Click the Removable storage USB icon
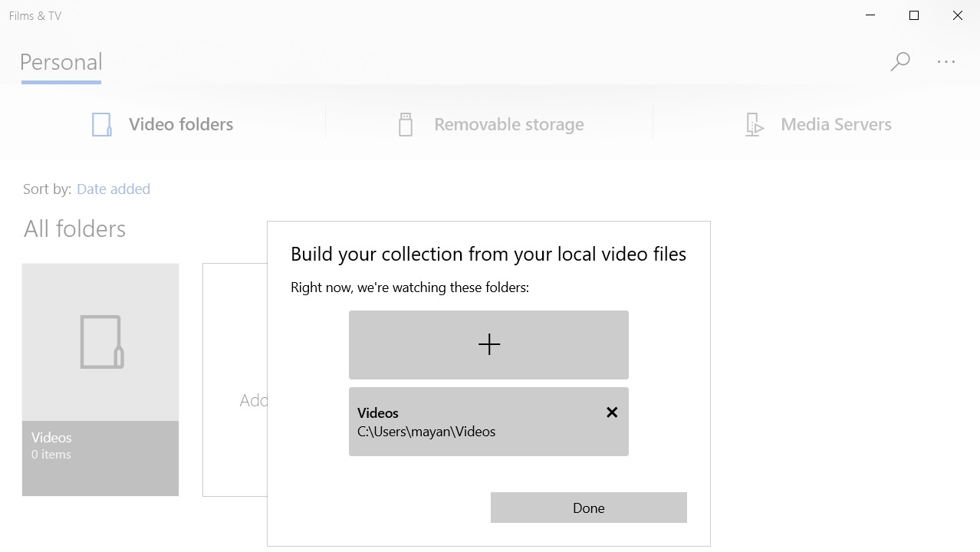The height and width of the screenshot is (552, 980). [404, 123]
